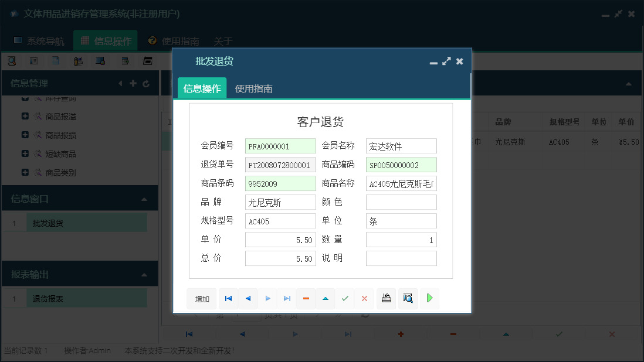Click the 数量 quantity input field

pos(401,239)
